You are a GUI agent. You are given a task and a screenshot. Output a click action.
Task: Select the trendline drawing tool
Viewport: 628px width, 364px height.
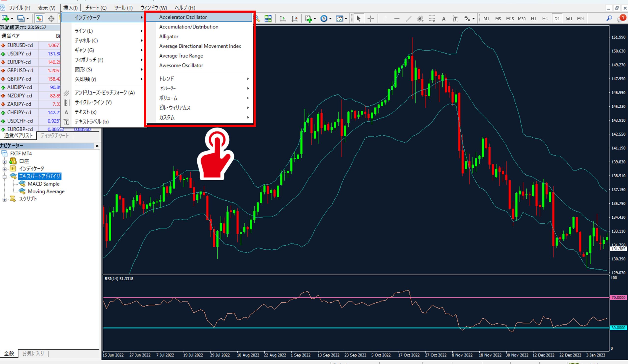[x=408, y=19]
